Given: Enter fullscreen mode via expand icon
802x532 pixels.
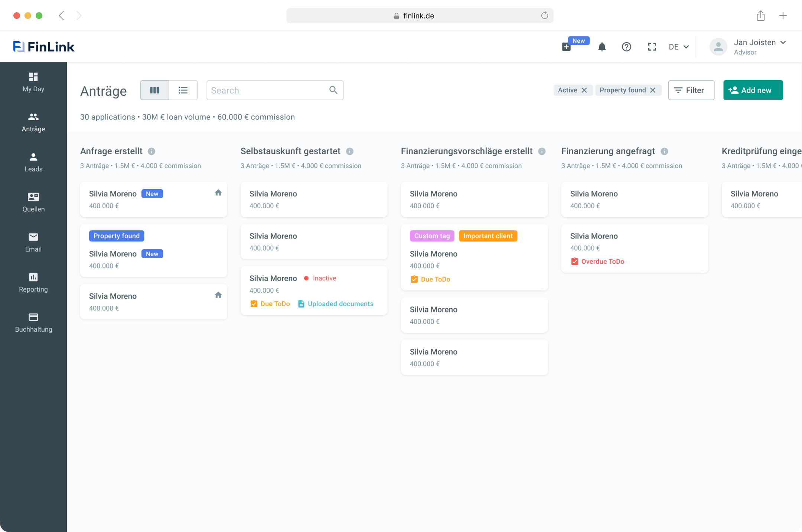Looking at the screenshot, I should 652,47.
